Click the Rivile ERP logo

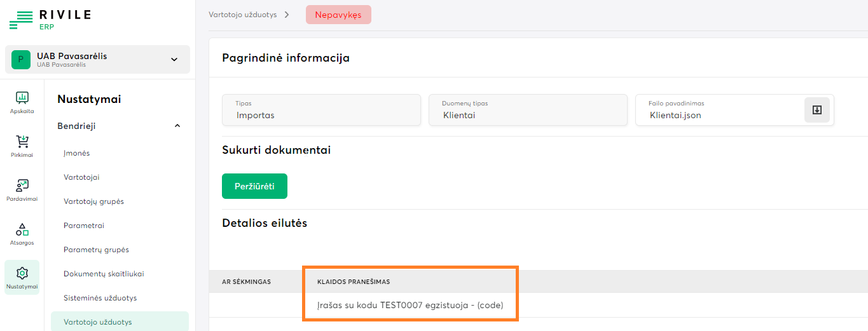[x=50, y=20]
